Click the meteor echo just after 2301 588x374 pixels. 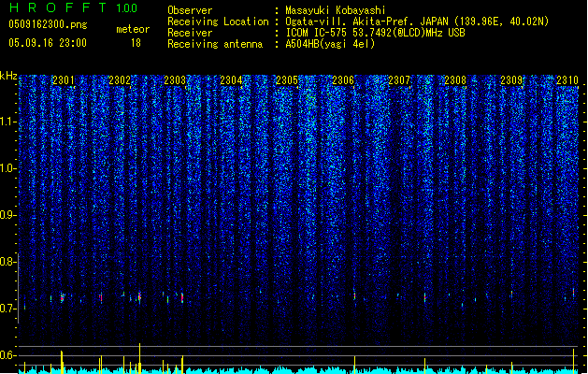tap(63, 298)
